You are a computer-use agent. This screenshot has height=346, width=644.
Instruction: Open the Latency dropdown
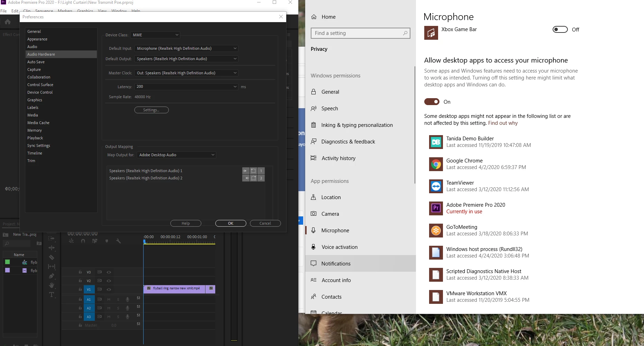[187, 86]
